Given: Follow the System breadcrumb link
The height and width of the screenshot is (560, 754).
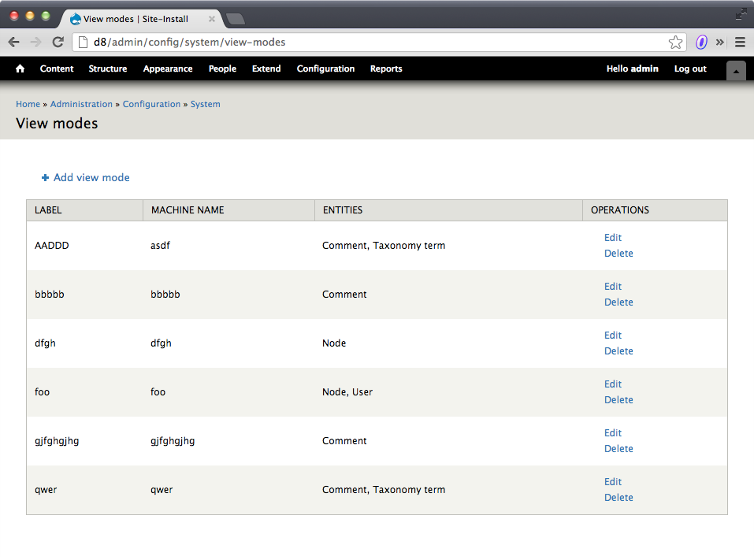Looking at the screenshot, I should pos(206,104).
